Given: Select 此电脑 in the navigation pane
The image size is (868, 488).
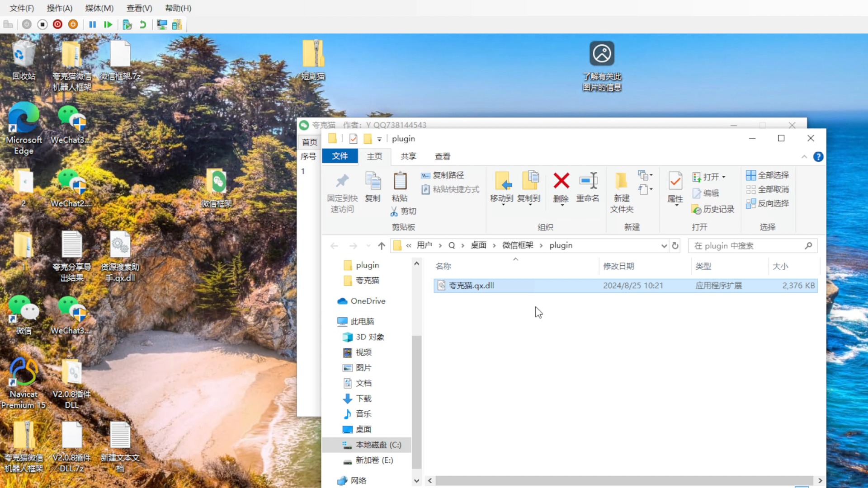Looking at the screenshot, I should click(x=356, y=321).
